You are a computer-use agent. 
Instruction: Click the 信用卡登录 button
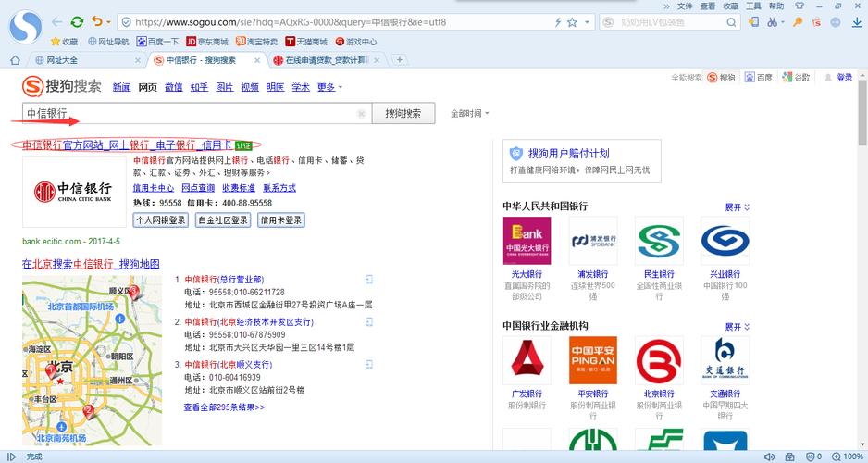click(x=281, y=219)
